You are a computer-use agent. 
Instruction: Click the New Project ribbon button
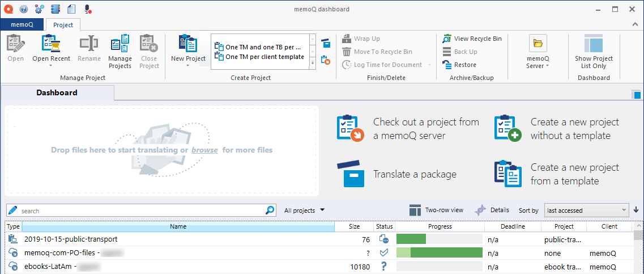tap(188, 52)
